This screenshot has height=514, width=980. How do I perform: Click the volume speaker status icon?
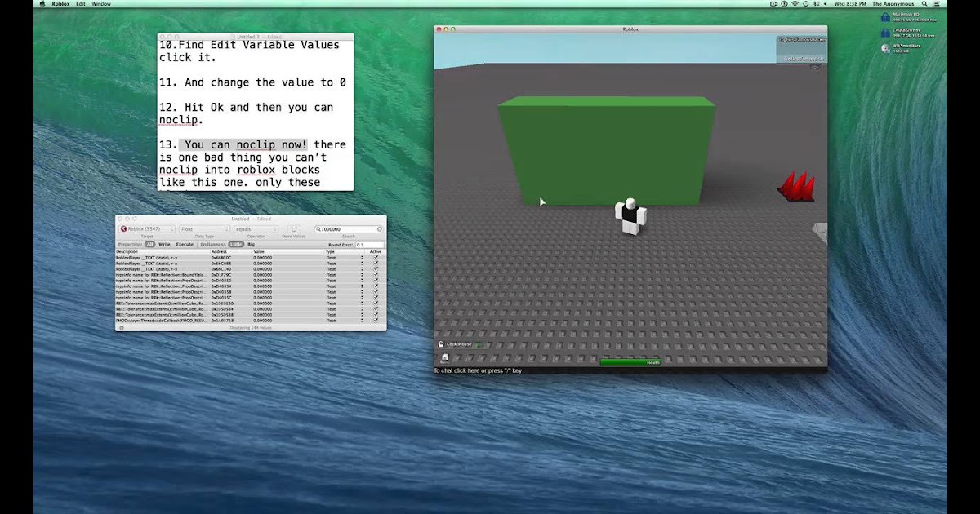(x=825, y=4)
